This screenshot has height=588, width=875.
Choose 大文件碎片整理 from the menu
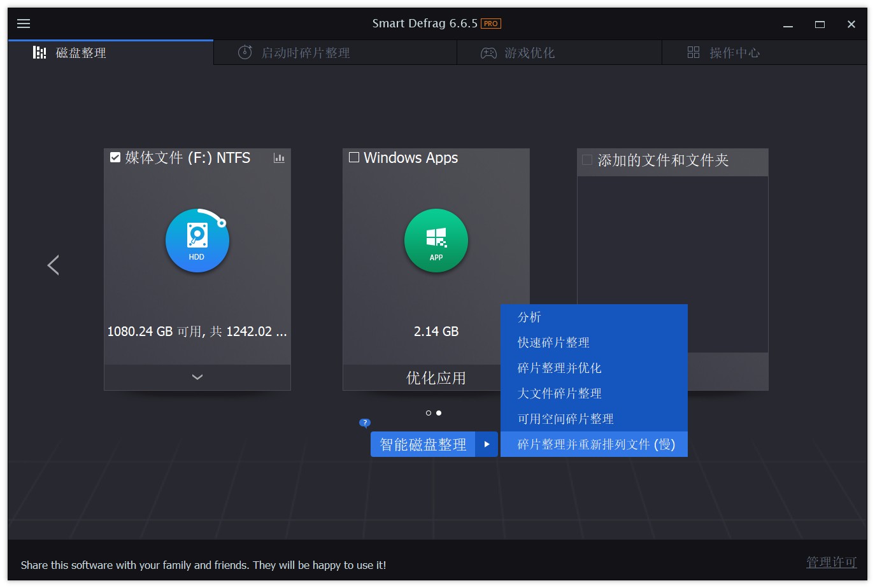click(558, 393)
